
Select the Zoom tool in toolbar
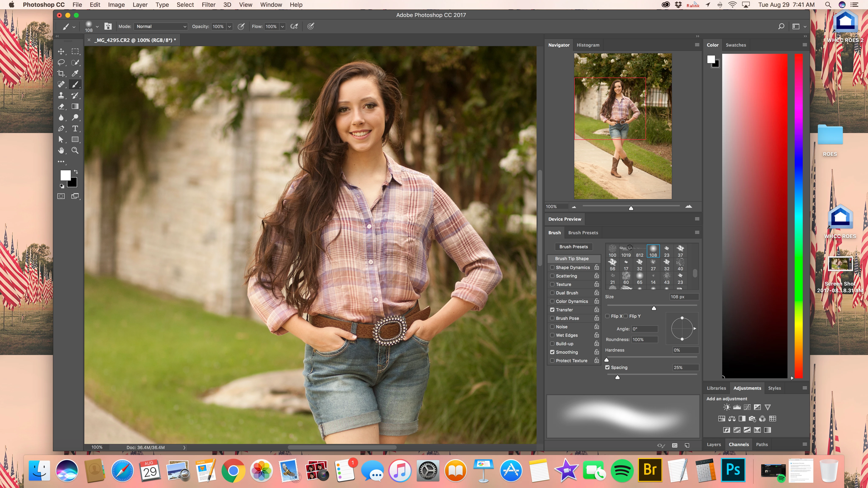click(x=75, y=151)
